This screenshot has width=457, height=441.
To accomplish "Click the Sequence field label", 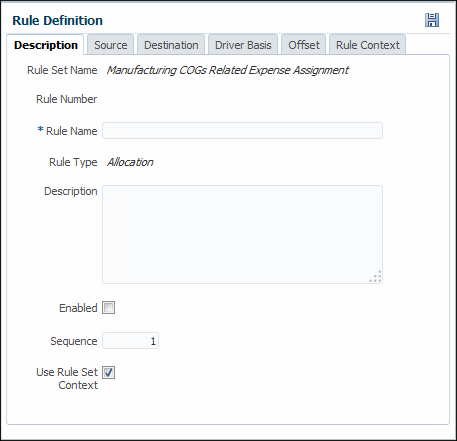I will coord(74,341).
